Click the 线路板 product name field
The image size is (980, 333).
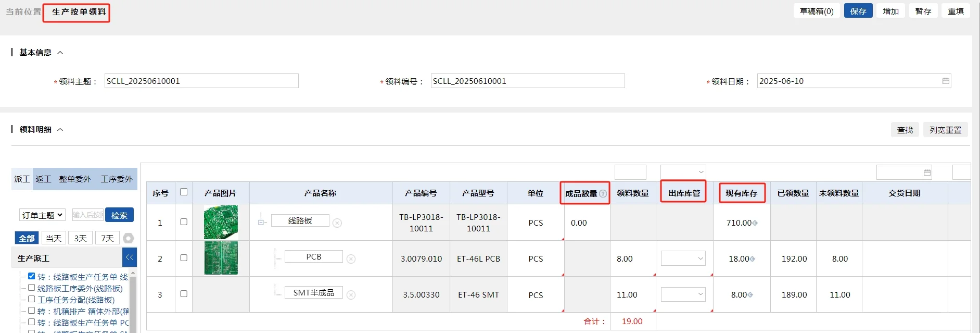tap(300, 220)
